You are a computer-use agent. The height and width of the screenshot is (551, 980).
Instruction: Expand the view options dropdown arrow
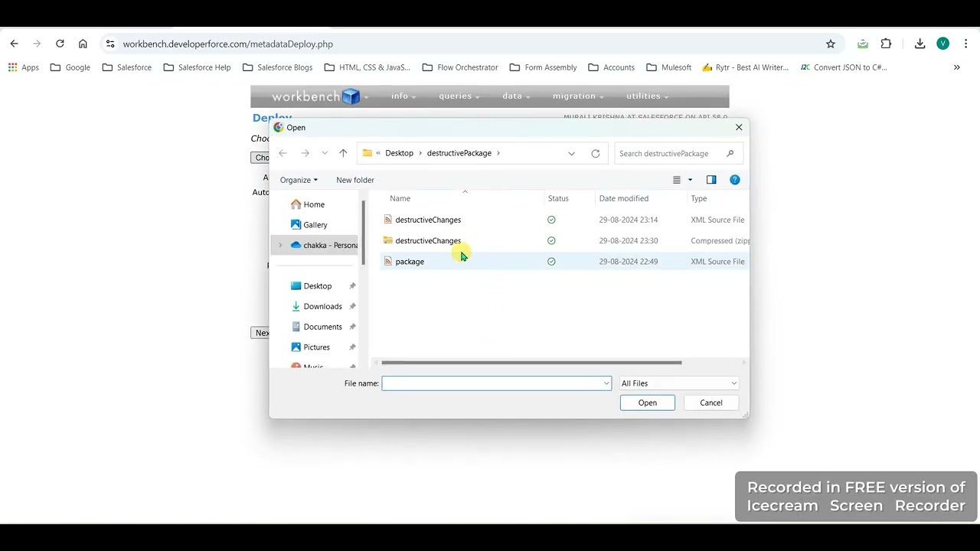click(x=690, y=180)
